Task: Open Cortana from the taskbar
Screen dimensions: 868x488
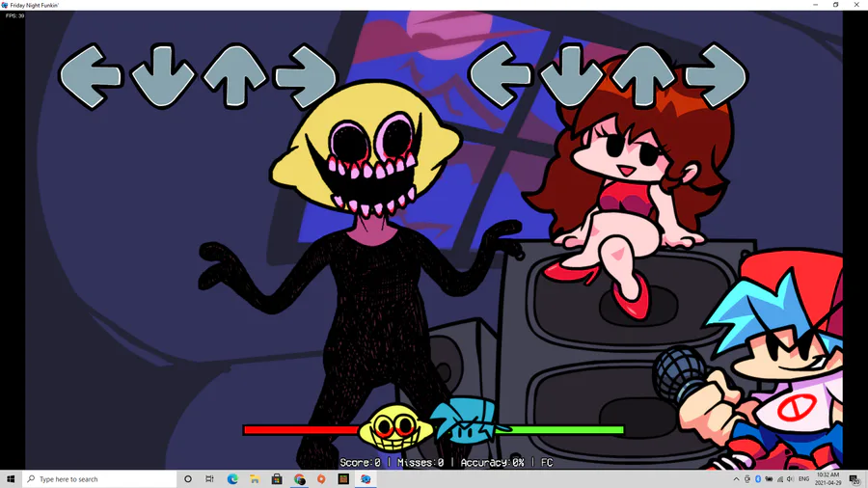Action: 188,479
